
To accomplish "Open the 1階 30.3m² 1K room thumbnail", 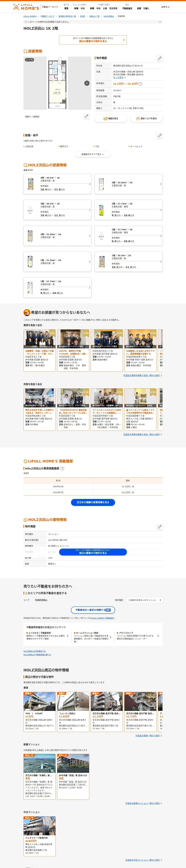I will pyautogui.click(x=102, y=262).
